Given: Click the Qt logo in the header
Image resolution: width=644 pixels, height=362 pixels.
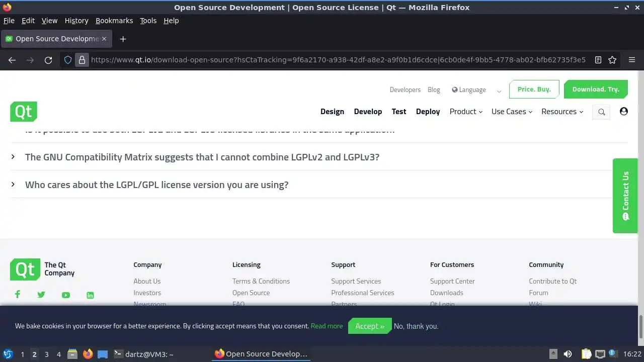Looking at the screenshot, I should coord(24,112).
